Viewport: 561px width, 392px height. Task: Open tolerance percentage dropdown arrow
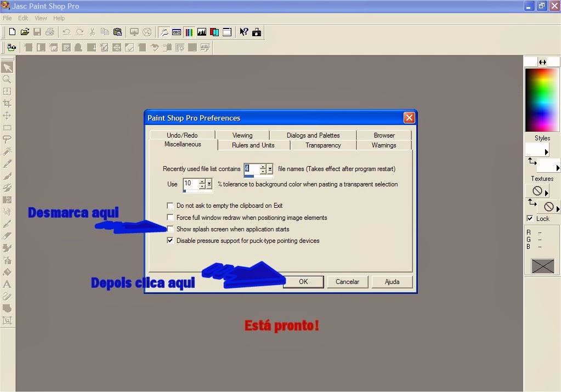tap(209, 184)
